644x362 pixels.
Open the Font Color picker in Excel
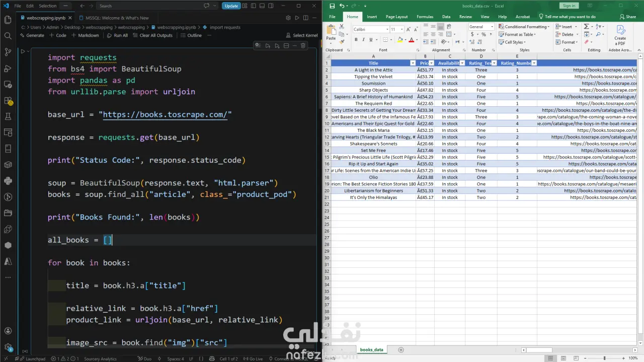pyautogui.click(x=411, y=40)
